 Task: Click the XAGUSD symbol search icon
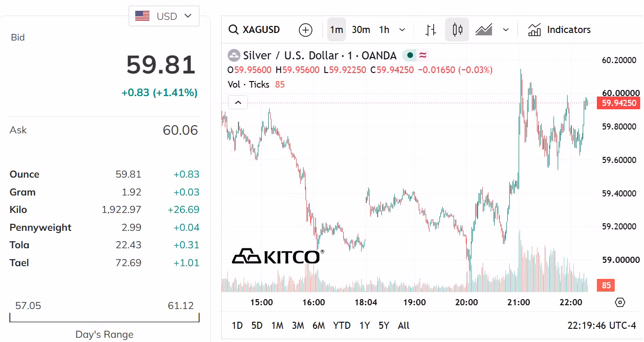(x=233, y=30)
